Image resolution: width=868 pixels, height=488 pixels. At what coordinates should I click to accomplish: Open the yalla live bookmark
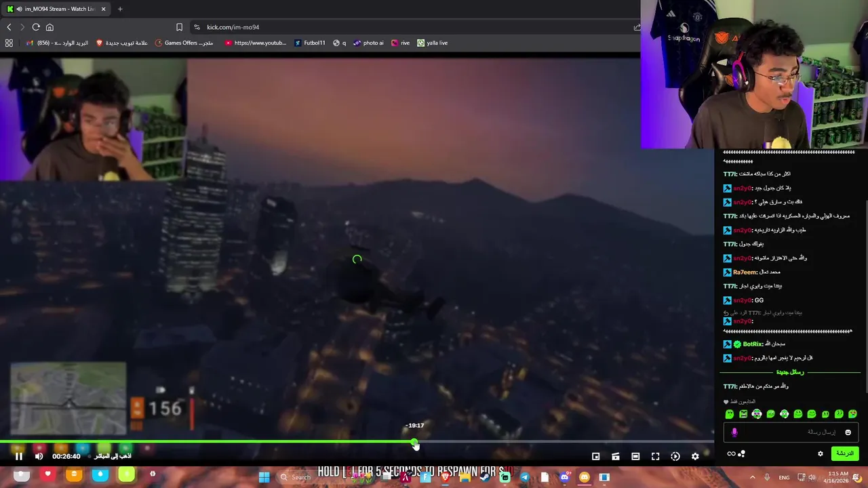(432, 43)
